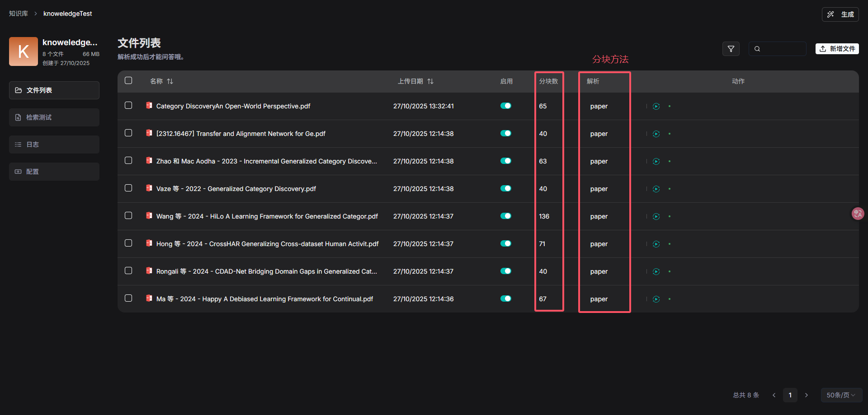Click chunk count 71 for Hong file
The height and width of the screenshot is (415, 868).
[542, 244]
